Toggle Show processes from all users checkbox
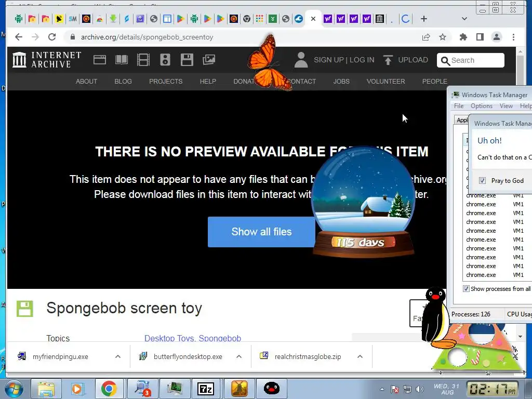The height and width of the screenshot is (399, 532). pyautogui.click(x=466, y=289)
